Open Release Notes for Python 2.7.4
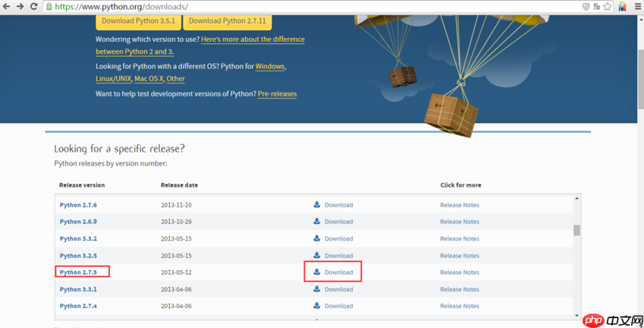Image resolution: width=644 pixels, height=328 pixels. pos(460,306)
